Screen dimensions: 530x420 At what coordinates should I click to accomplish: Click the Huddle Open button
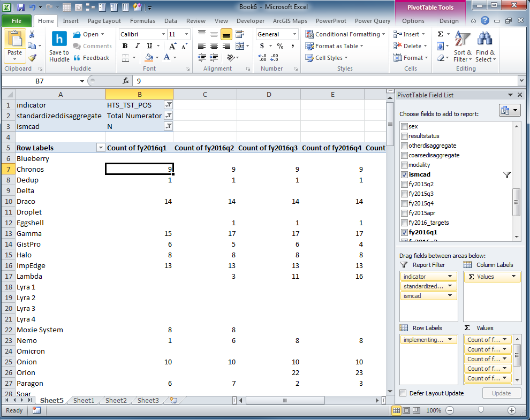coord(88,34)
